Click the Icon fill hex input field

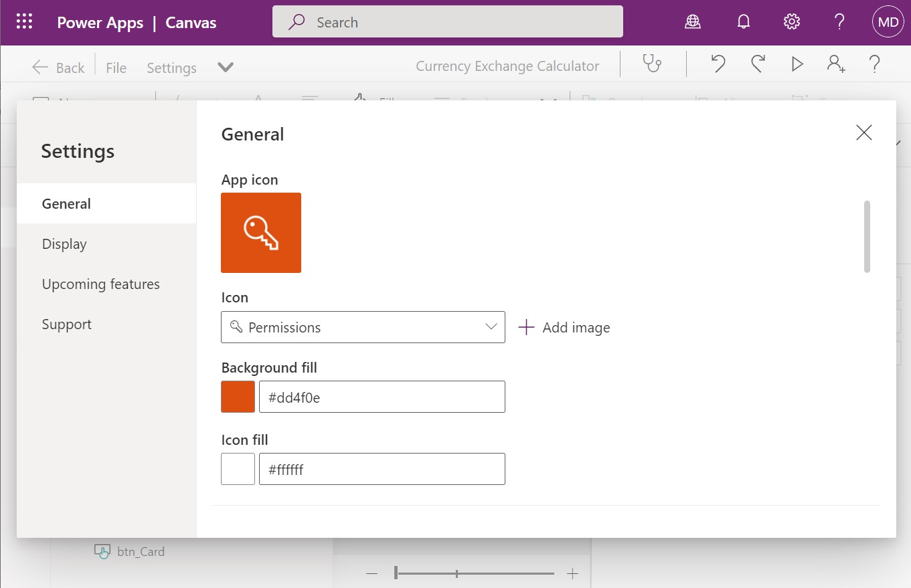coord(382,468)
